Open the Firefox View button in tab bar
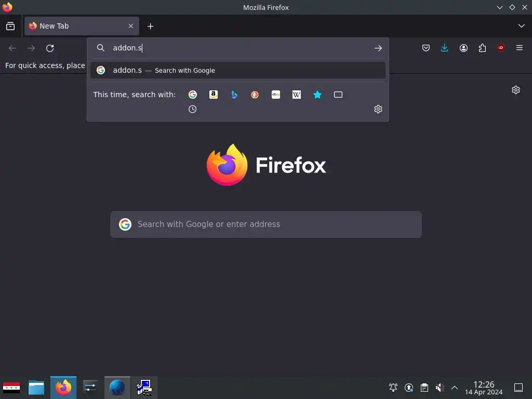 point(10,26)
